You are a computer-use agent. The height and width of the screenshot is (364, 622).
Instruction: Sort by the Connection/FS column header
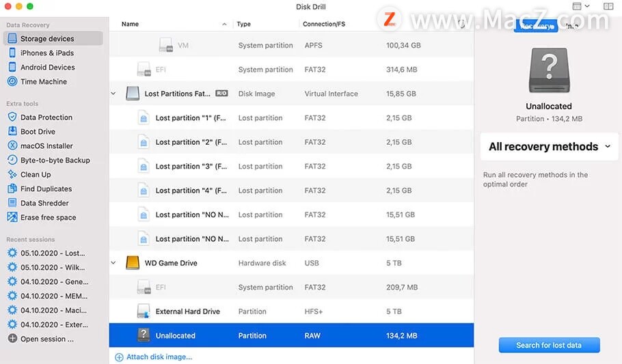324,24
